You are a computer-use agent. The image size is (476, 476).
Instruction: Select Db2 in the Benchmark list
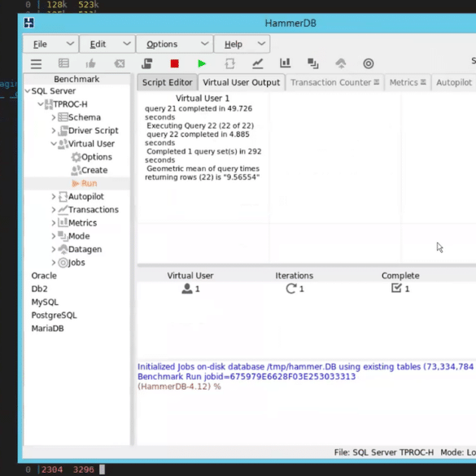[40, 289]
